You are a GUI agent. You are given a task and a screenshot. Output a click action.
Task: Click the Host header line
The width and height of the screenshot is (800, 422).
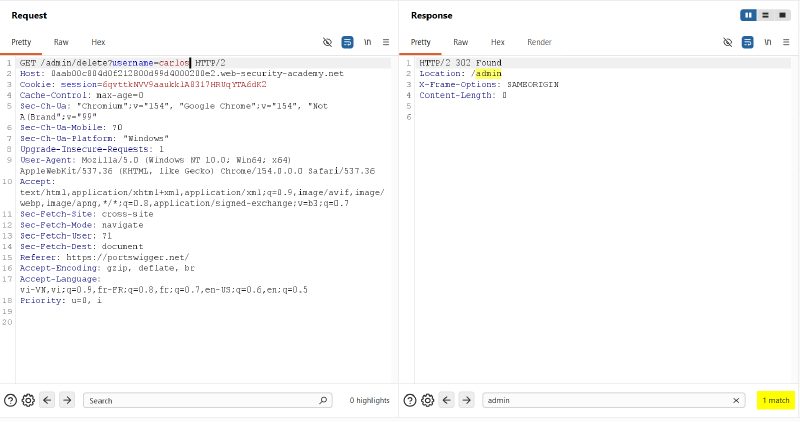point(182,73)
